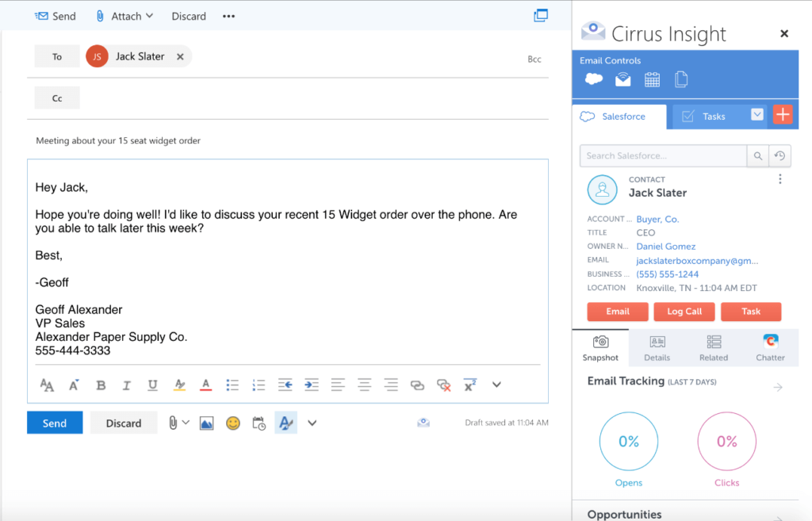Click the email subject line field
Image resolution: width=812 pixels, height=521 pixels.
click(287, 140)
